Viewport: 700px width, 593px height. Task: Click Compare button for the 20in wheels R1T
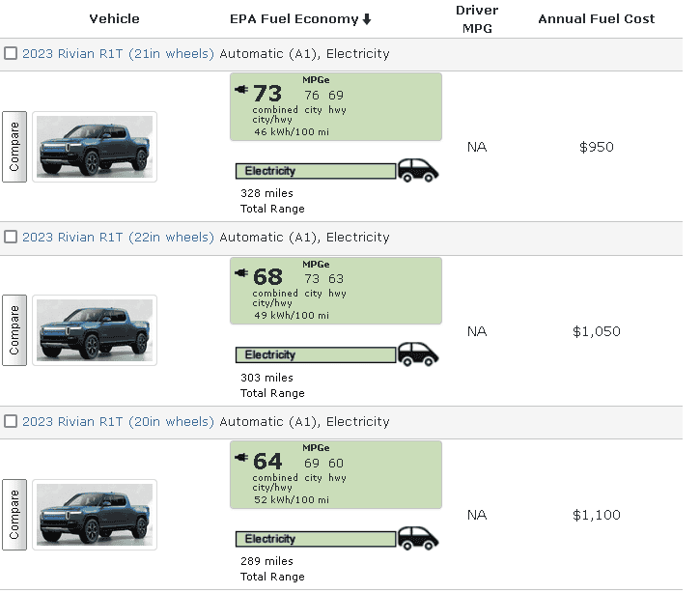(x=14, y=515)
